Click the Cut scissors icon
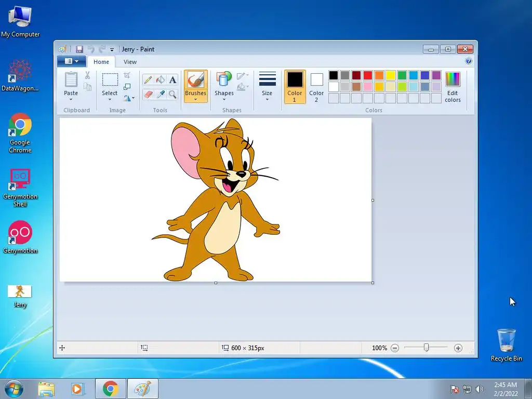Image resolution: width=532 pixels, height=399 pixels. pos(87,75)
